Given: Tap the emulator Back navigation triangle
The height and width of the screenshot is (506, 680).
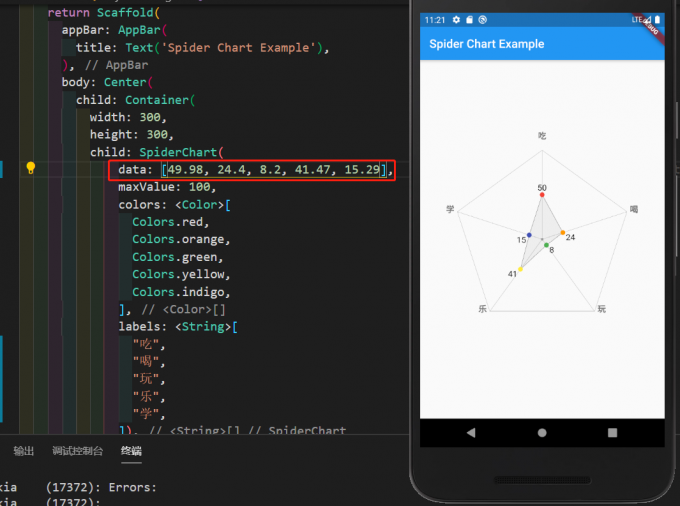Looking at the screenshot, I should pyautogui.click(x=471, y=432).
